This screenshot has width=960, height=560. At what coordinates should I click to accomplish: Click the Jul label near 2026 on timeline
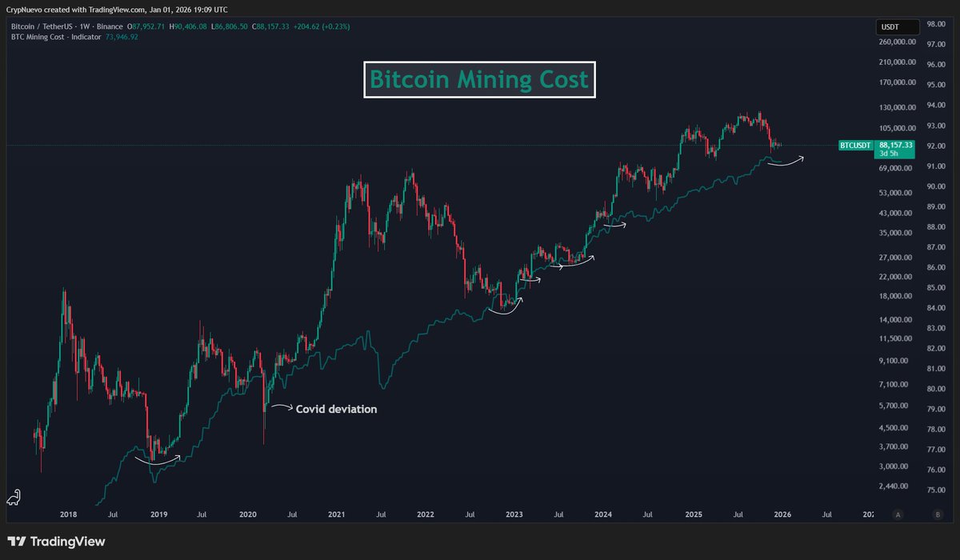tap(826, 514)
